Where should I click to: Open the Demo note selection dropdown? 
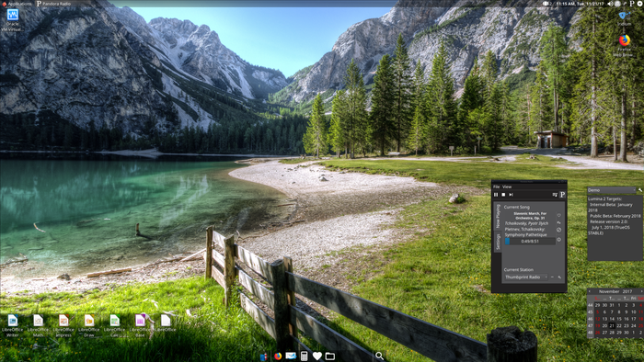click(611, 190)
